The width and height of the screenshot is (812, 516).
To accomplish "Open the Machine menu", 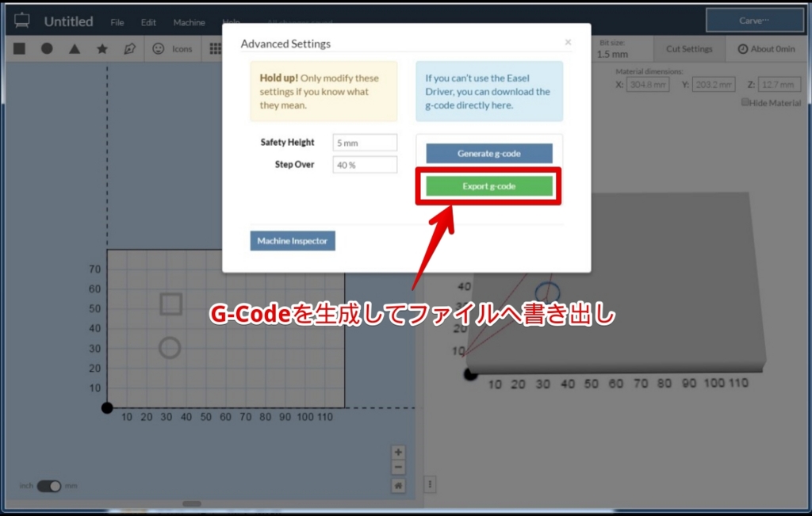I will (x=189, y=22).
